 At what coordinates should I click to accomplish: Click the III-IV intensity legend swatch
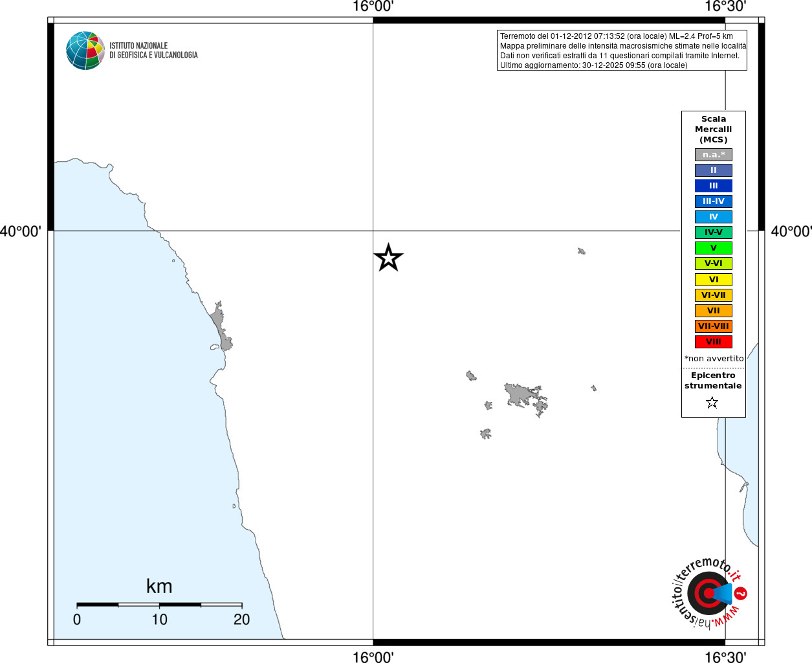tap(714, 201)
